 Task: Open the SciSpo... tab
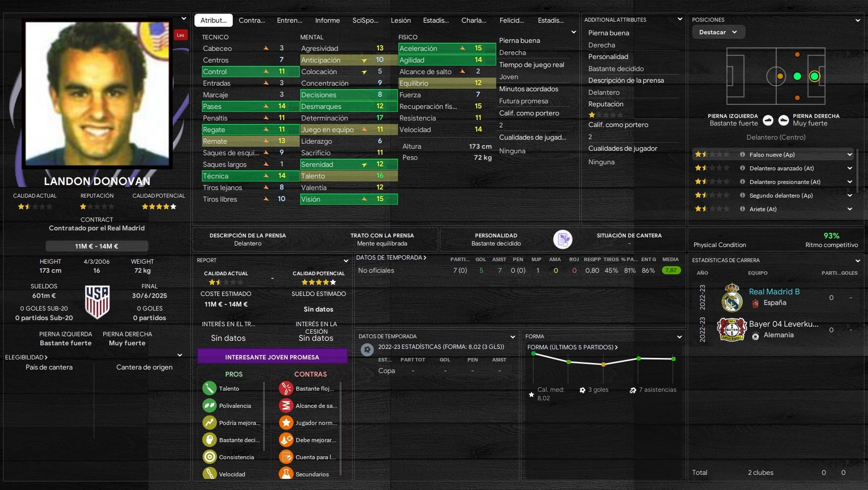point(365,20)
